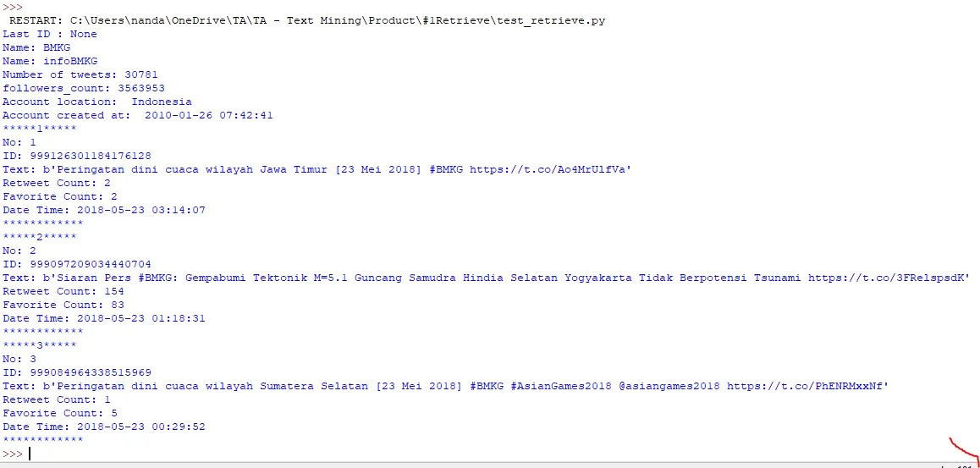980x468 pixels.
Task: Click the @asiangames2018 mention text
Action: pos(670,386)
